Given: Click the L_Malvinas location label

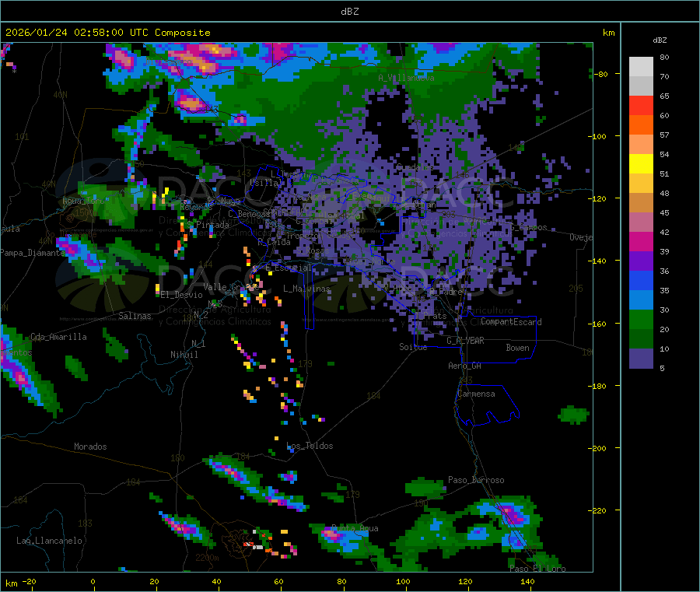Looking at the screenshot, I should click(x=306, y=289).
